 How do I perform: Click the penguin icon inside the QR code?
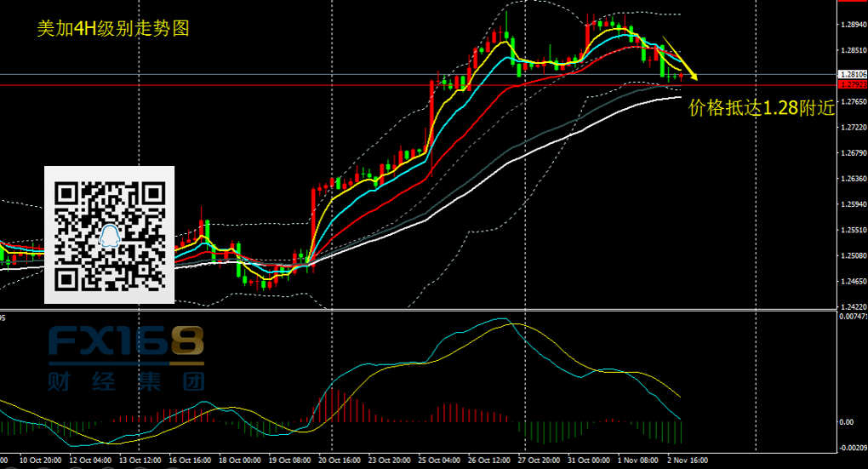coord(110,236)
